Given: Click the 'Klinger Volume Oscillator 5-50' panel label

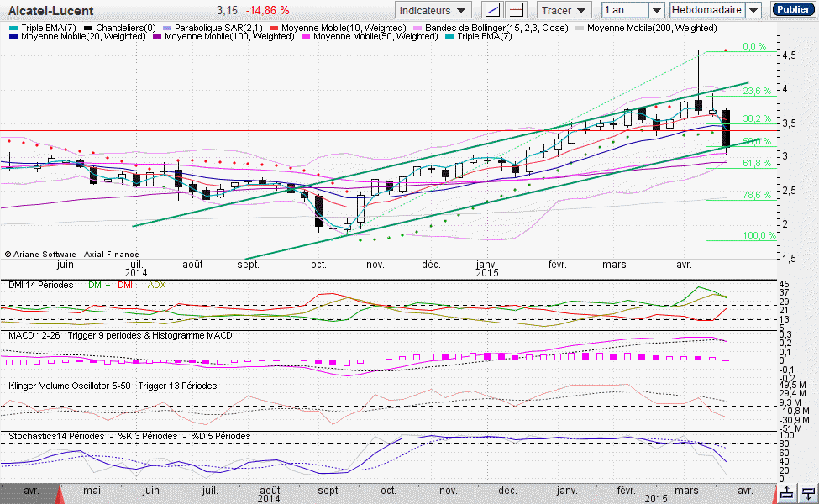Looking at the screenshot, I should 70,386.
